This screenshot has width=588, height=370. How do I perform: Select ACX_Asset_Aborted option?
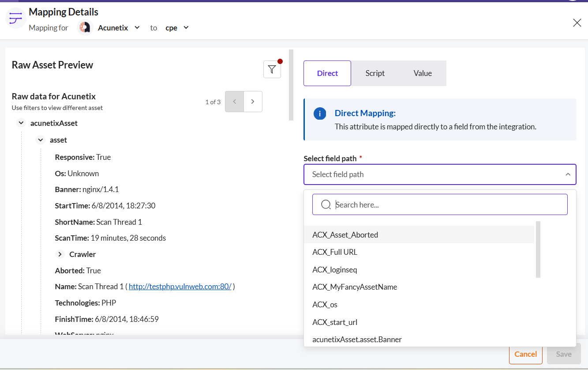tap(419, 235)
